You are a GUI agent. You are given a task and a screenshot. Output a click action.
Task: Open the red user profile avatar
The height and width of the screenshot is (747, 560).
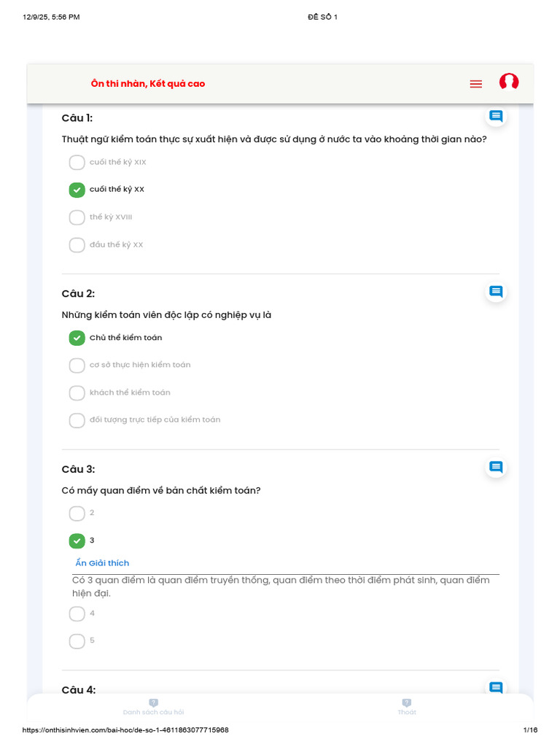[x=508, y=82]
